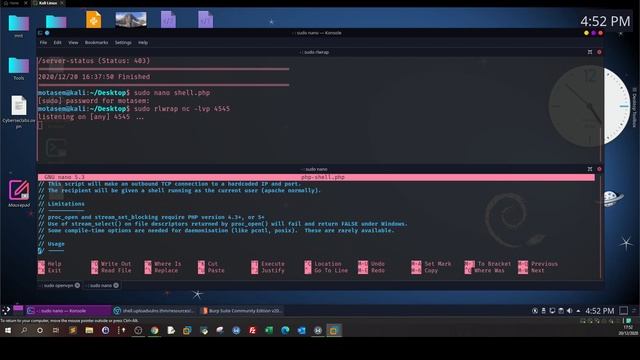This screenshot has width=640, height=360.
Task: Open the Windows Start menu
Action: (7, 330)
